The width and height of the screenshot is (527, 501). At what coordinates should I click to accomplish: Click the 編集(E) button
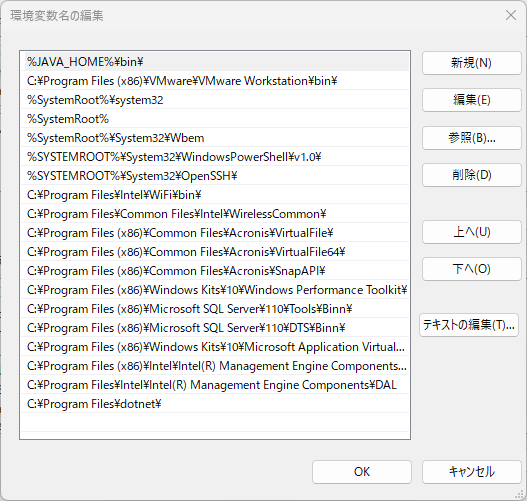472,100
